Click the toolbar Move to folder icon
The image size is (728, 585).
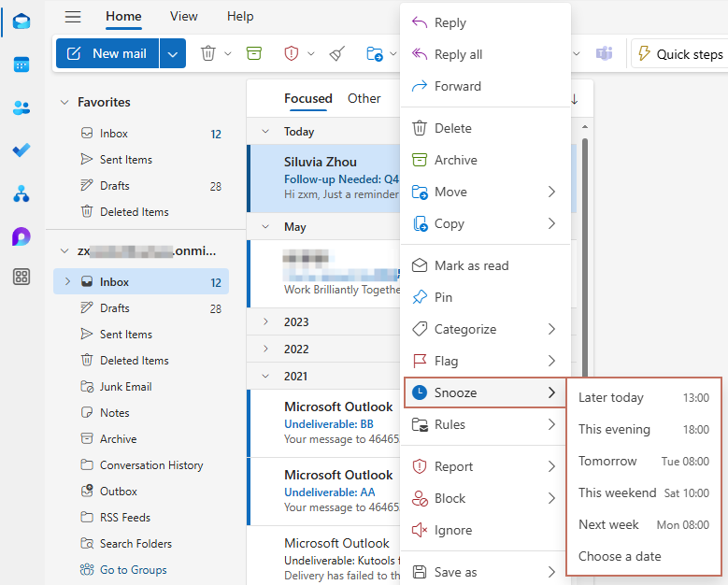pos(374,53)
